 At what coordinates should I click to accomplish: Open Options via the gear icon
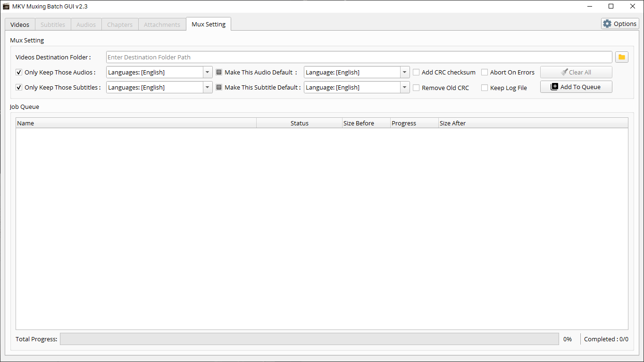pos(607,23)
